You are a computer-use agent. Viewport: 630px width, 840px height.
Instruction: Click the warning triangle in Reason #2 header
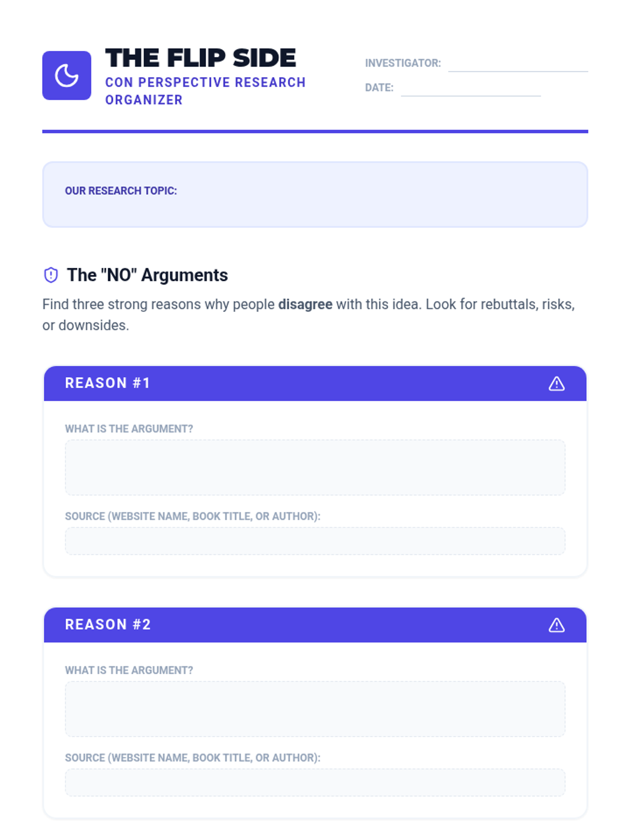[556, 625]
